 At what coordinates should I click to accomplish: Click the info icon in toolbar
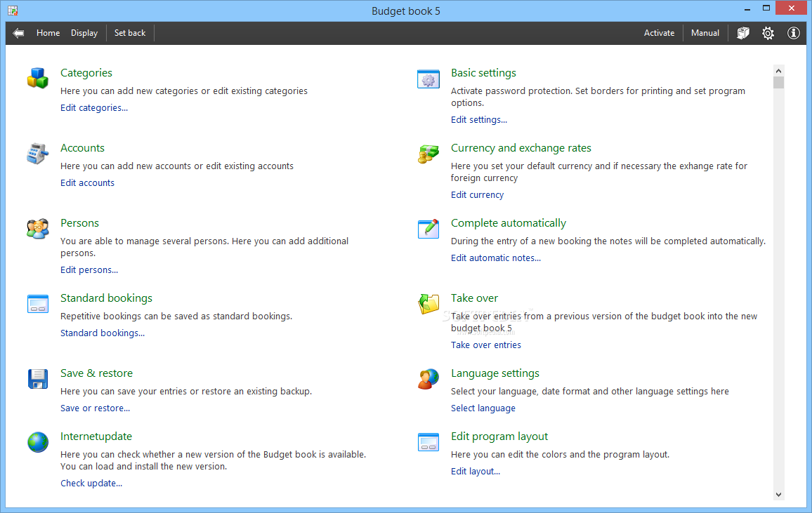pyautogui.click(x=793, y=33)
